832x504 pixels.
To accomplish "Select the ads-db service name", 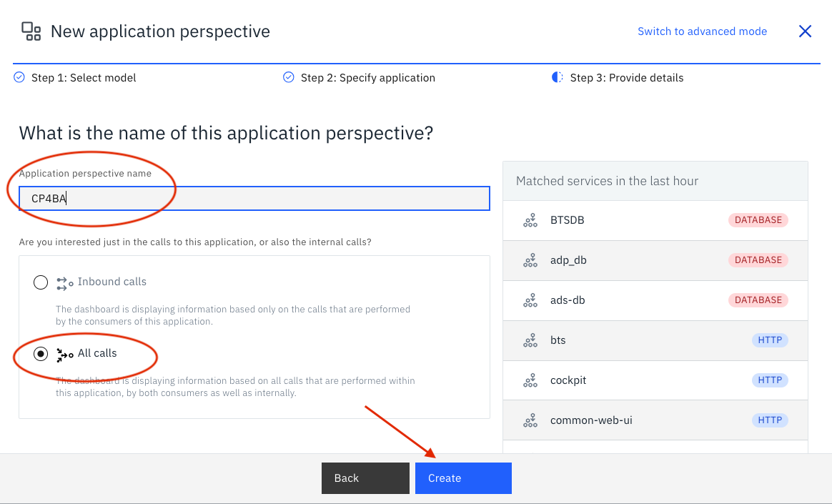I will coord(568,300).
